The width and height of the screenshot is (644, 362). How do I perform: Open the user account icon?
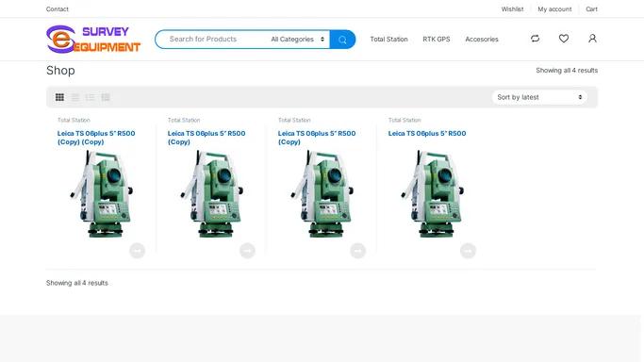(592, 39)
